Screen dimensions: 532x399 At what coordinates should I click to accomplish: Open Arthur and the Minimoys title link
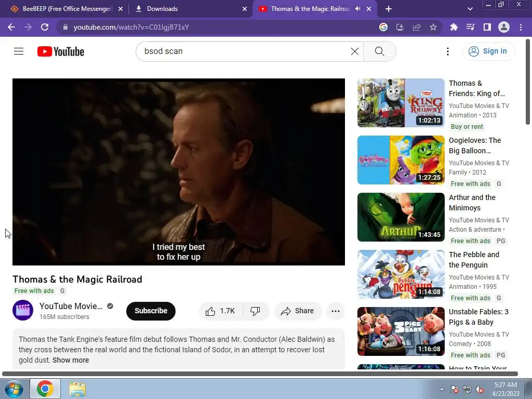tap(472, 203)
